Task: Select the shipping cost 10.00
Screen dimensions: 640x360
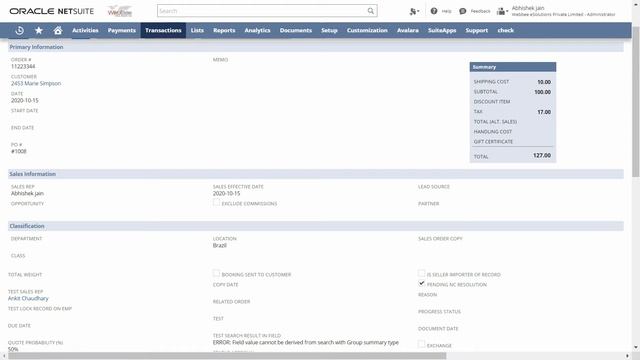Action: (544, 82)
